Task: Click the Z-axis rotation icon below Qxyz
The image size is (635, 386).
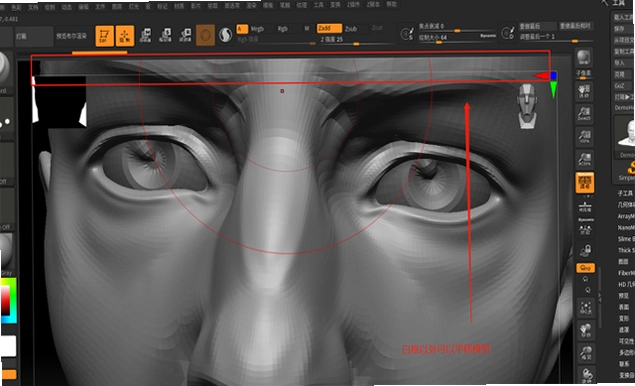Action: pyautogui.click(x=588, y=290)
